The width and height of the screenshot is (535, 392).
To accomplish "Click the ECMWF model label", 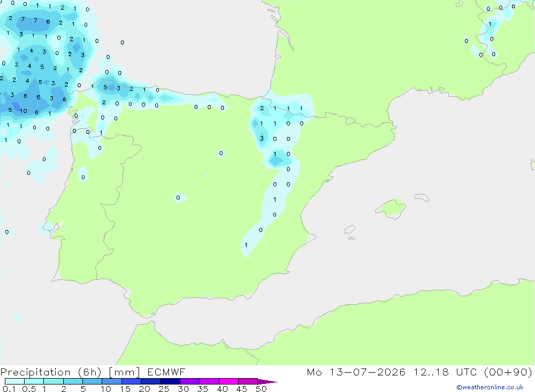I will tap(166, 372).
